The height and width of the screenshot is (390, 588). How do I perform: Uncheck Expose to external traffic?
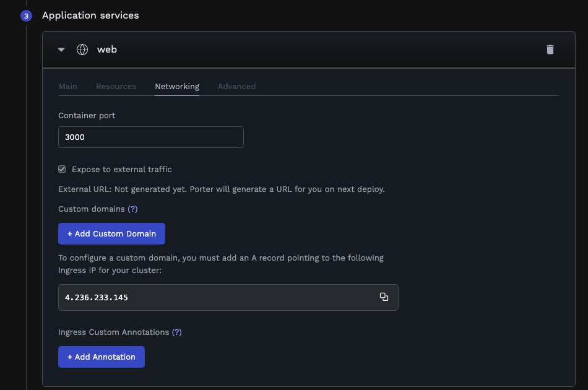point(62,169)
